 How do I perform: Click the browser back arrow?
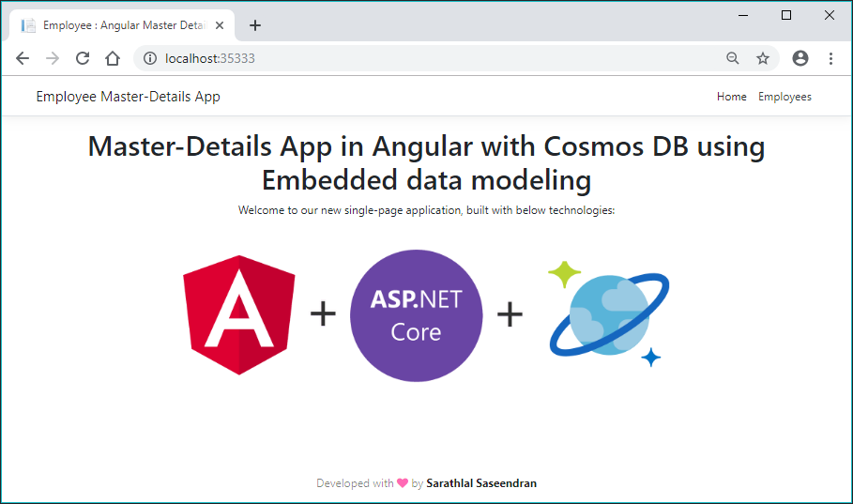point(23,58)
